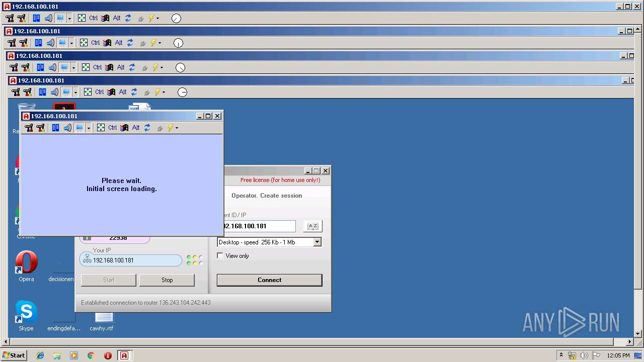Click the Windows Start button
The width and height of the screenshot is (644, 362).
(x=14, y=355)
